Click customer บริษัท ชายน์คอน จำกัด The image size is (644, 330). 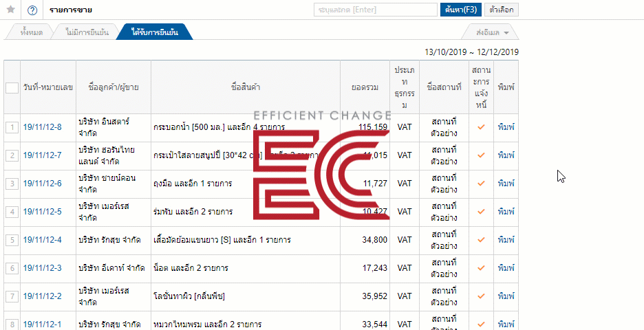pos(107,183)
